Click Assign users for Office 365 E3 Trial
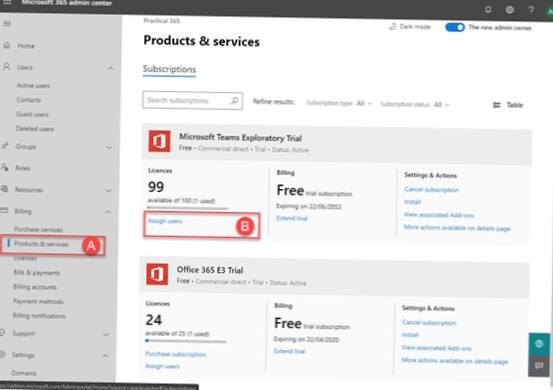Screen dimensions: 553x390 click(x=162, y=366)
